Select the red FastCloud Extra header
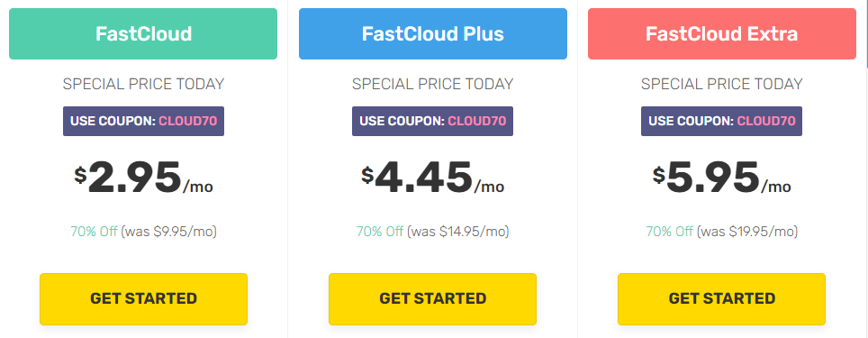The image size is (868, 338). point(722,34)
